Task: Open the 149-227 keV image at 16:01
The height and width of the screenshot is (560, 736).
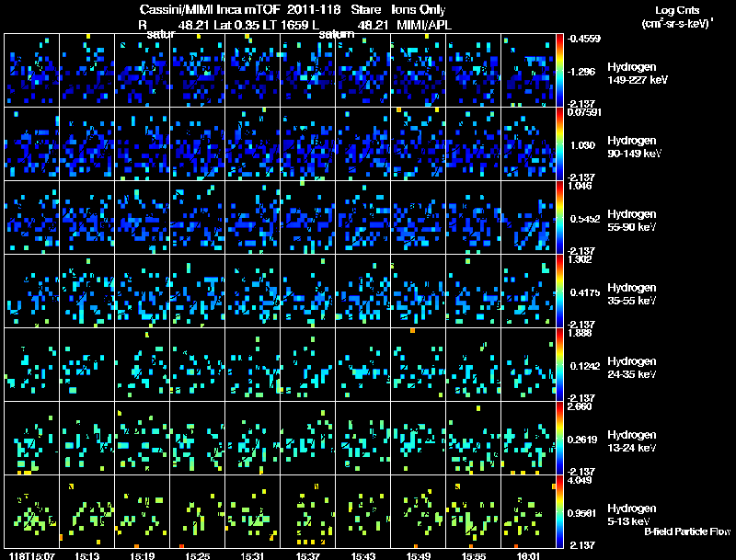Action: 528,70
